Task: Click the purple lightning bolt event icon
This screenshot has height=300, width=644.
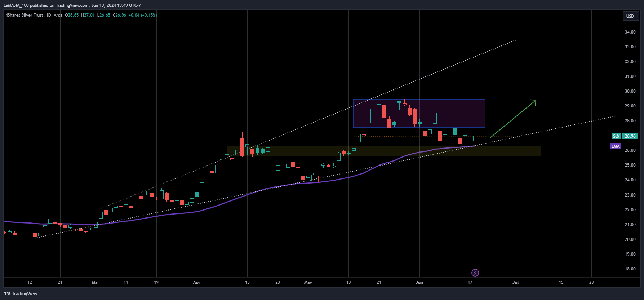Action: (475, 273)
